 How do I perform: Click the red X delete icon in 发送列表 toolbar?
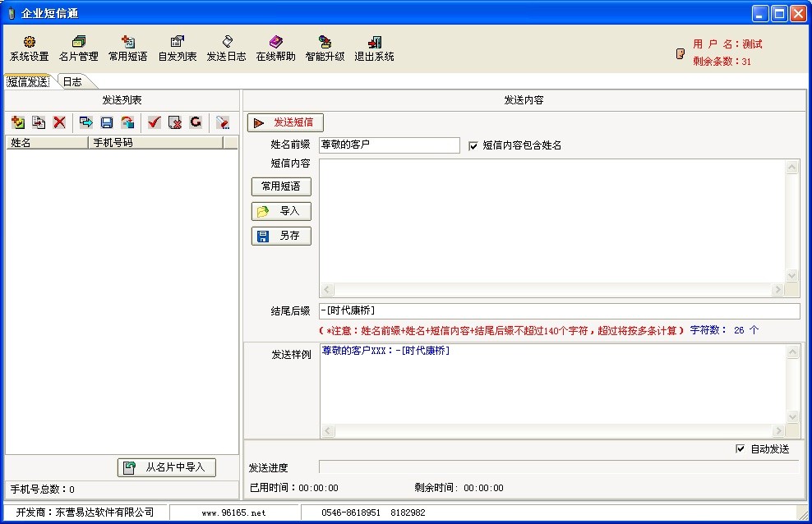[x=59, y=122]
